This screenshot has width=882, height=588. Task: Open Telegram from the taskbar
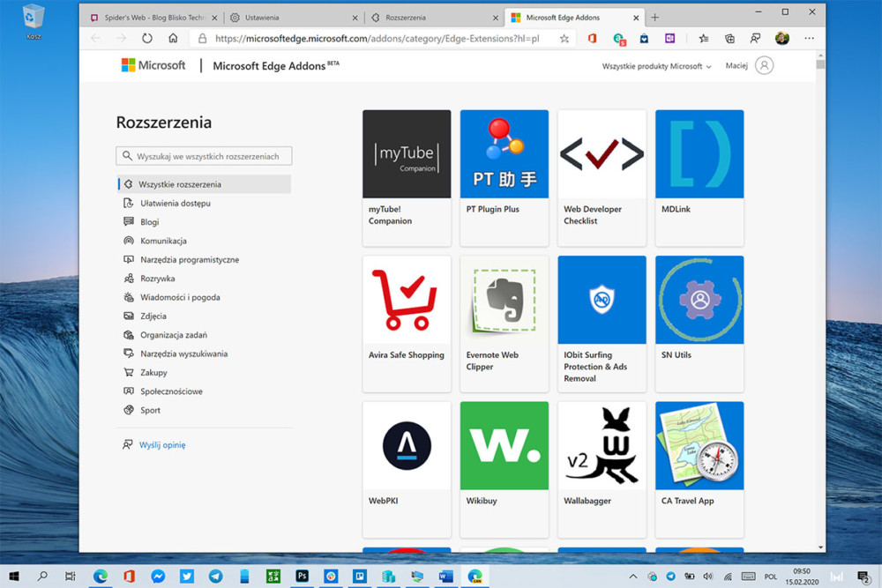[215, 577]
